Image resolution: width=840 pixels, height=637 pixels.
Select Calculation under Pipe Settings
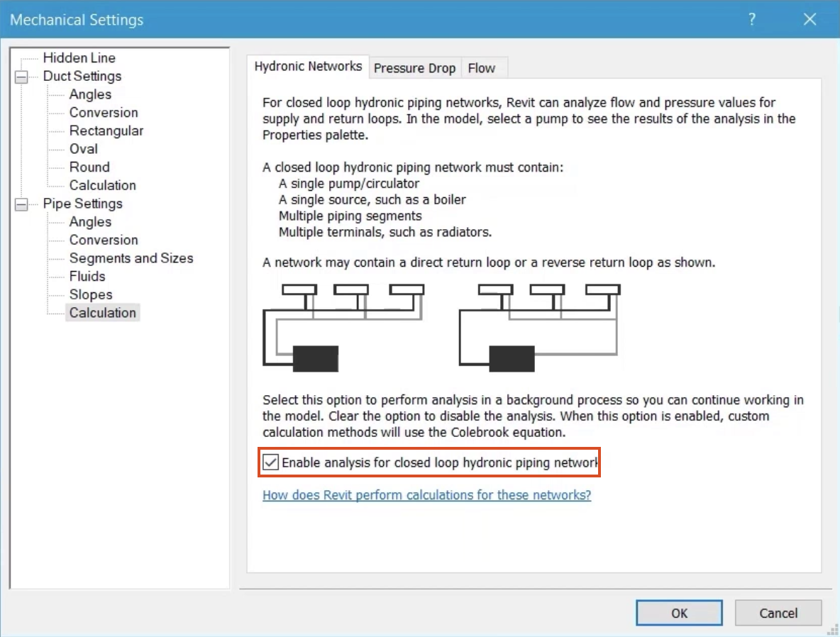[102, 313]
